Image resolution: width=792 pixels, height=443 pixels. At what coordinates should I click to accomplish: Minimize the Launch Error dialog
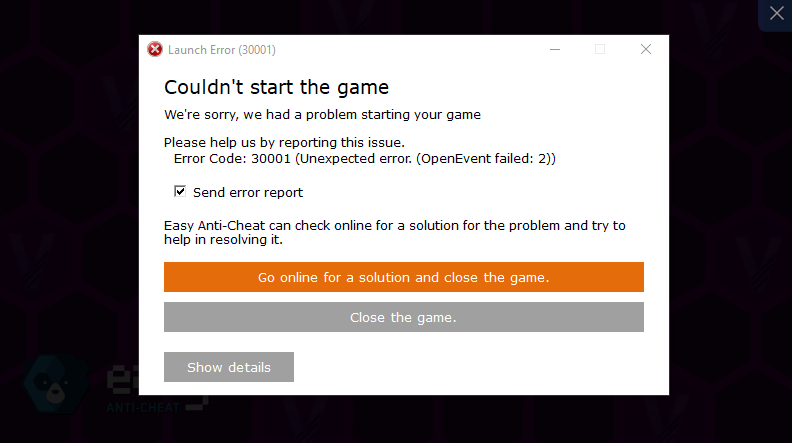554,49
